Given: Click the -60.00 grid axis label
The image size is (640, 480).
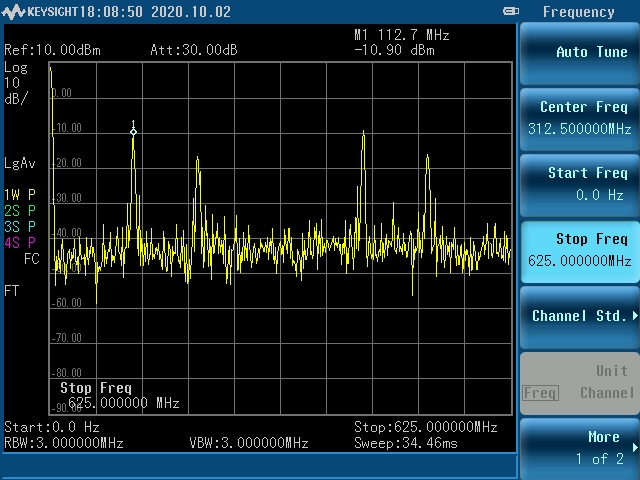Looking at the screenshot, I should tap(67, 303).
